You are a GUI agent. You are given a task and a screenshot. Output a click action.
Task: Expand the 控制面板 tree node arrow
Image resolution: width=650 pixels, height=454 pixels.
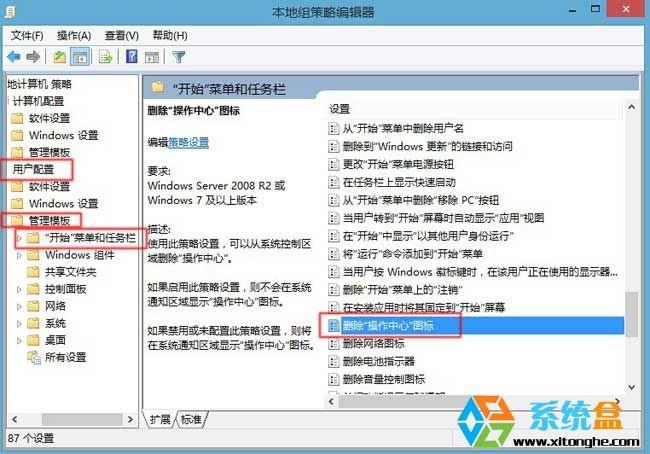[x=19, y=290]
